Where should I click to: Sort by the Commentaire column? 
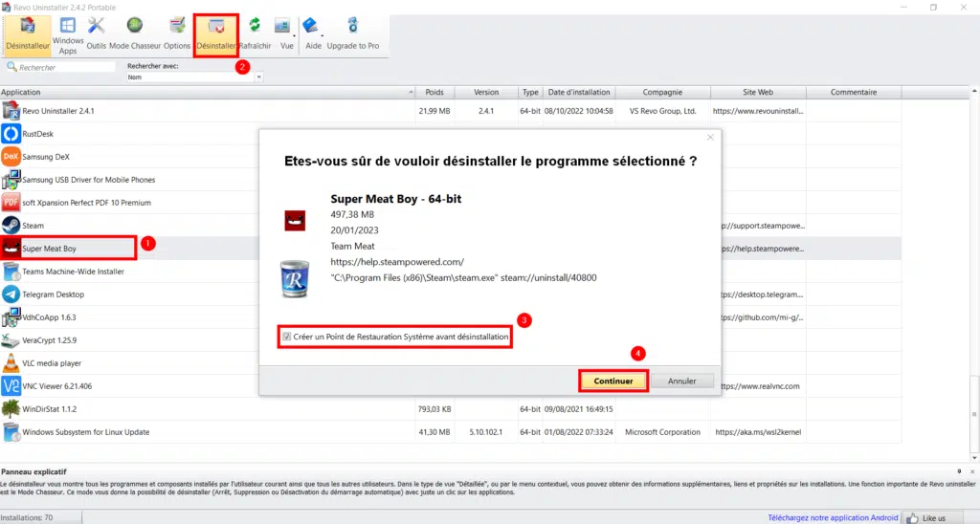pyautogui.click(x=854, y=92)
